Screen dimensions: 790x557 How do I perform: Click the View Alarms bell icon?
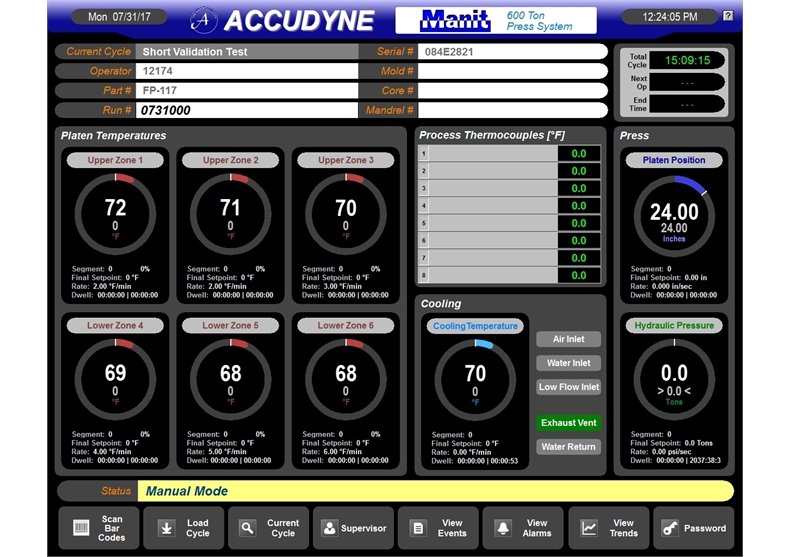coord(503,527)
